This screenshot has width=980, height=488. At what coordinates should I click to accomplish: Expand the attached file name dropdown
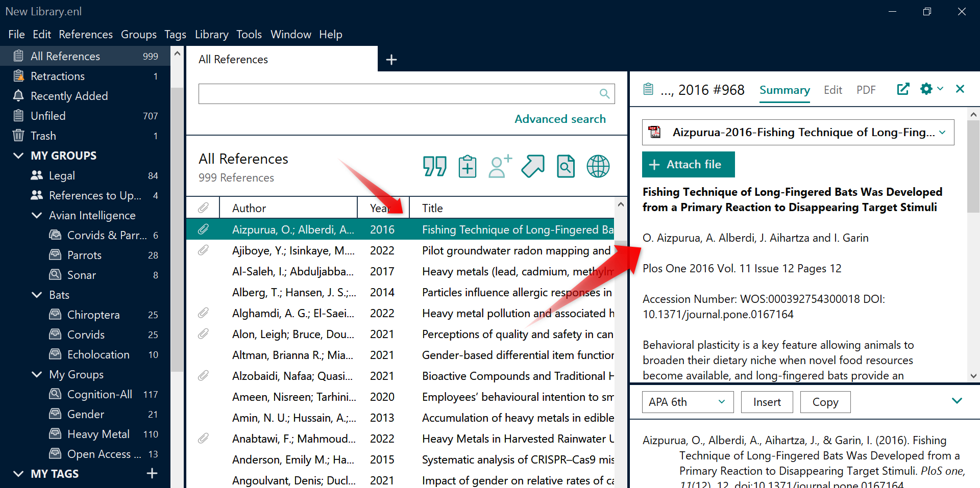pyautogui.click(x=942, y=132)
